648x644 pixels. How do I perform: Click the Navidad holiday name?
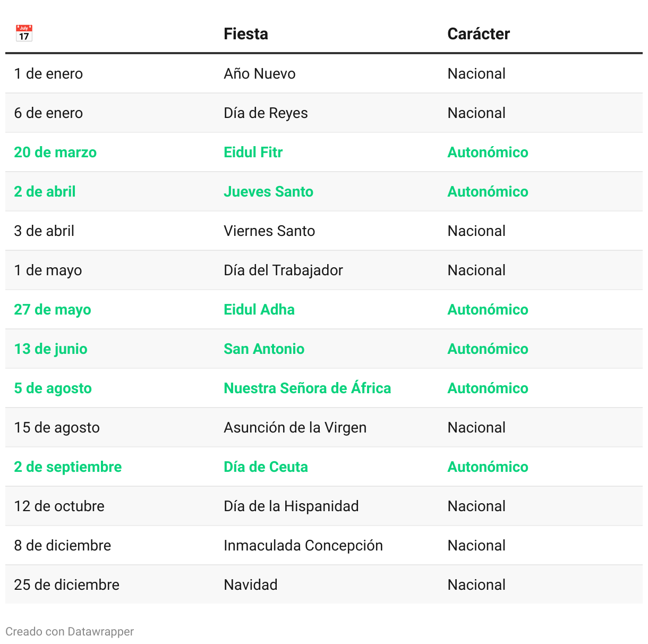250,584
